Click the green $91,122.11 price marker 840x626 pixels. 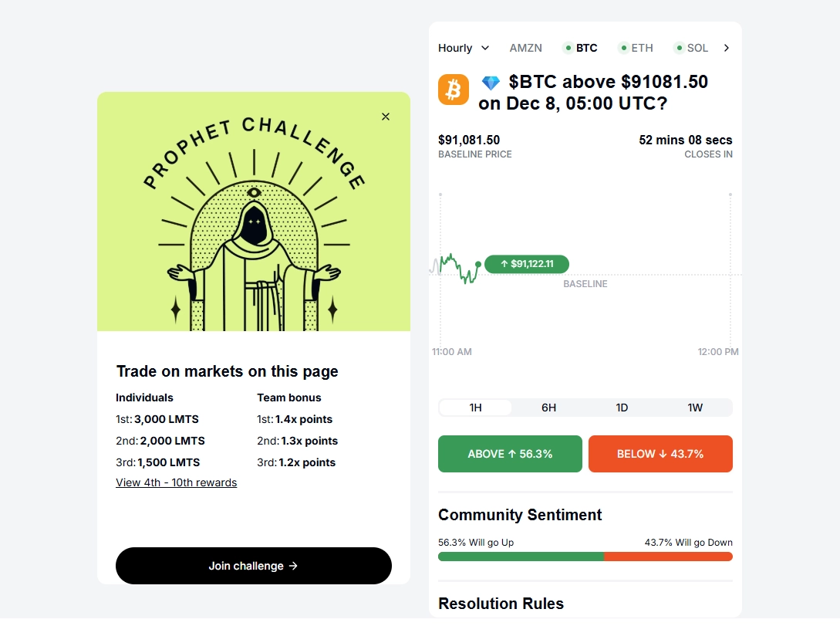[x=527, y=264]
